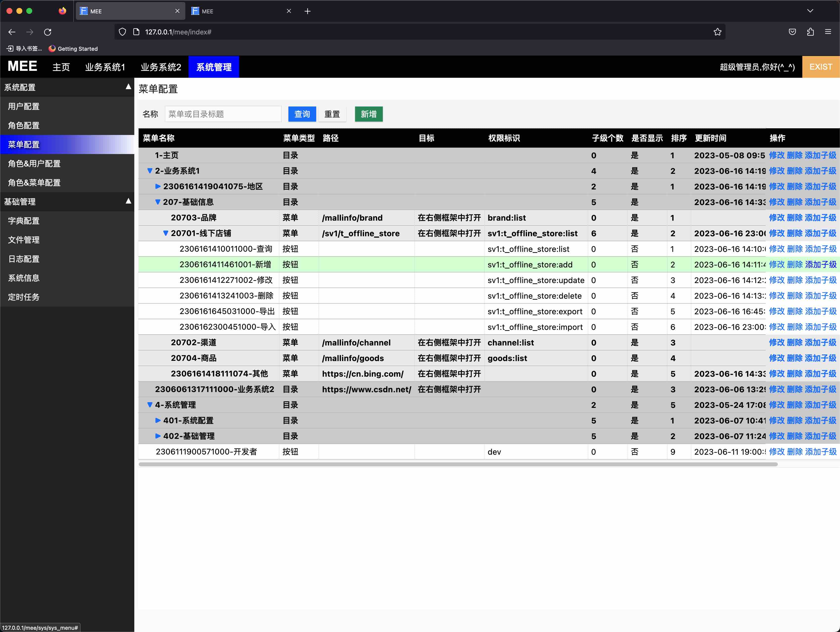Focus the 菜单或目录标题 search field
Screen dimensions: 840x632
(223, 114)
